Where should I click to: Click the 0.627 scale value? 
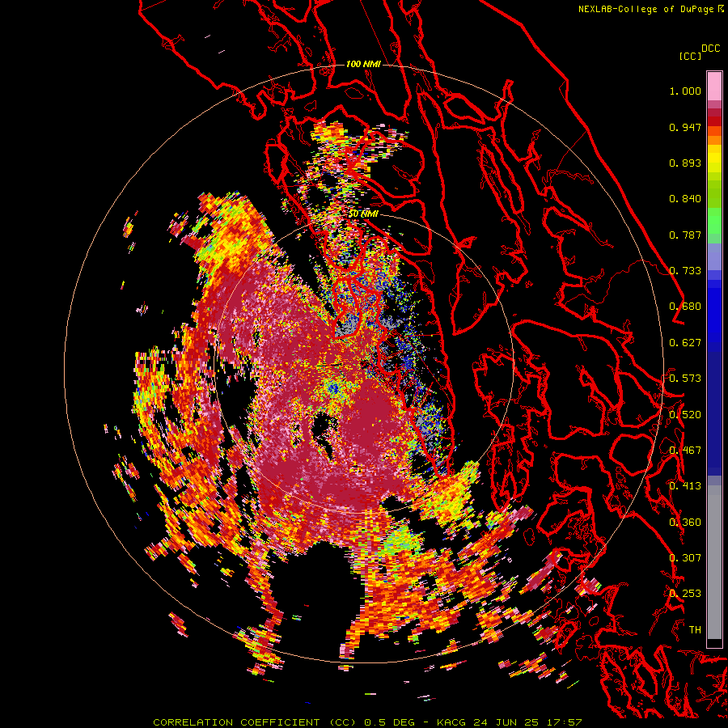tap(685, 343)
